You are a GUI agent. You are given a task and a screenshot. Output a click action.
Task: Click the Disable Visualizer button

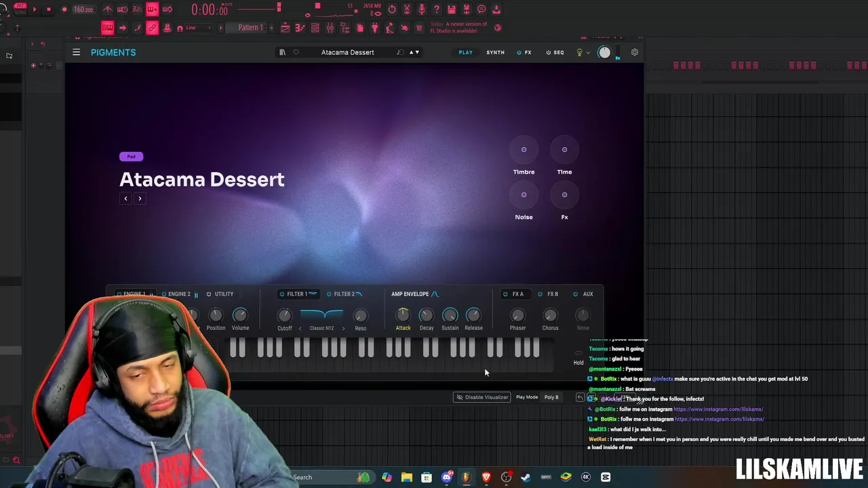point(482,397)
